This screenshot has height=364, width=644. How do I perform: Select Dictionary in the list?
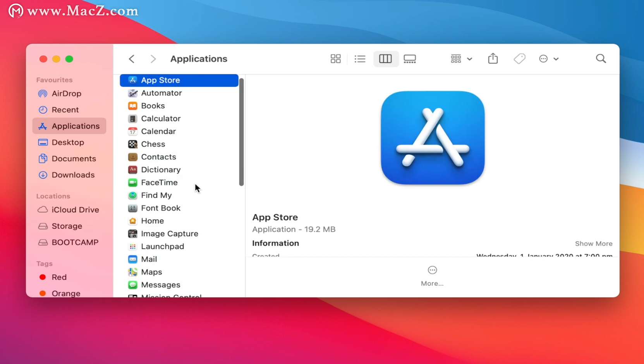click(x=179, y=170)
